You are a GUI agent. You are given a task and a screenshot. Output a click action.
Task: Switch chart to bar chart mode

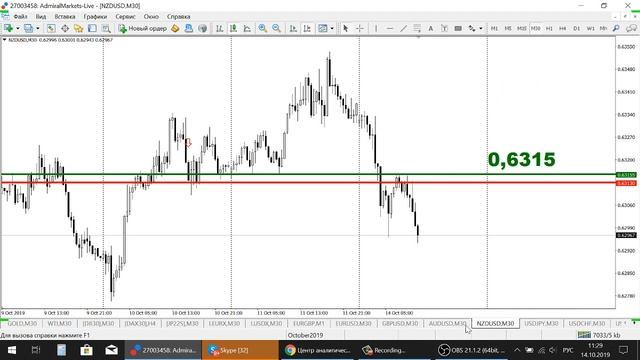point(220,28)
